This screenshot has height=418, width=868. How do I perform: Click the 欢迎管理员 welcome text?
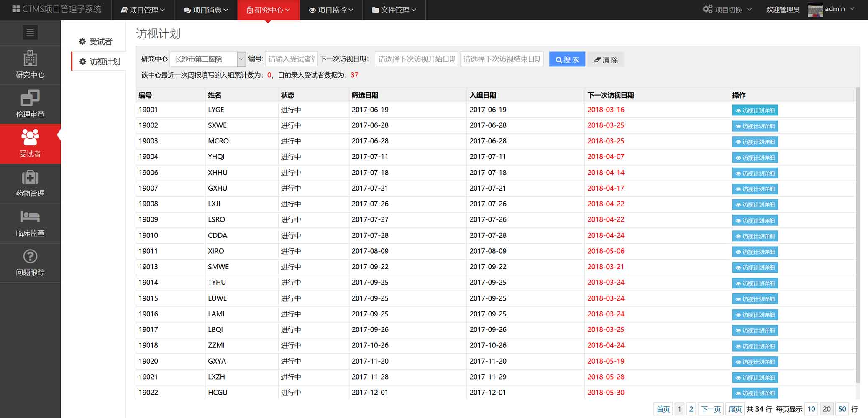783,9
